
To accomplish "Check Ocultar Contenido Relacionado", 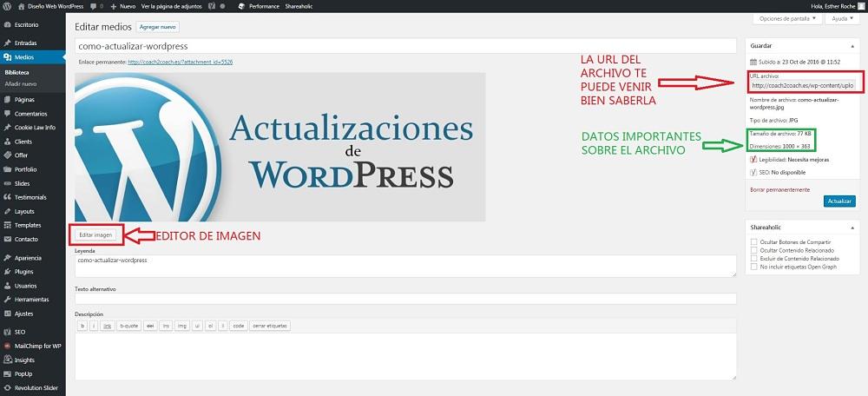I will point(753,250).
